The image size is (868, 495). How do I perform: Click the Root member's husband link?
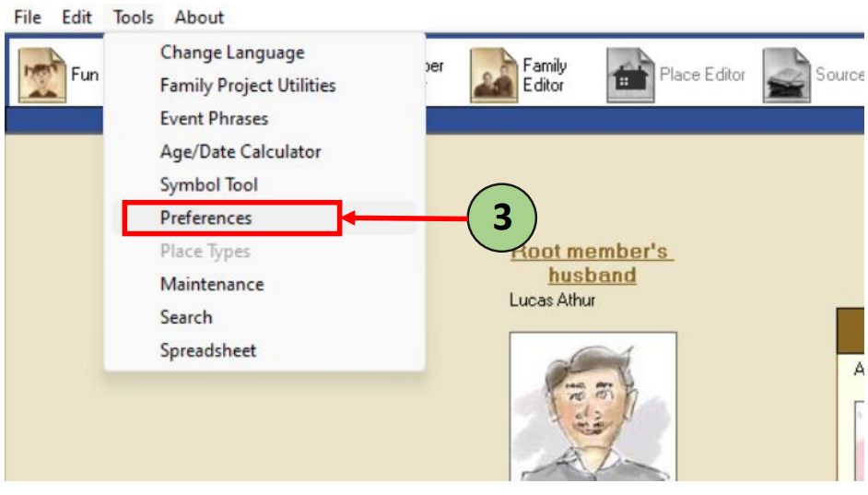(x=592, y=264)
